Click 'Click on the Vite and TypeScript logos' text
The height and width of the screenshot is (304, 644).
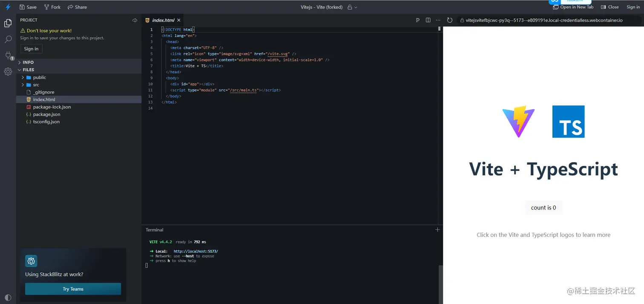543,235
